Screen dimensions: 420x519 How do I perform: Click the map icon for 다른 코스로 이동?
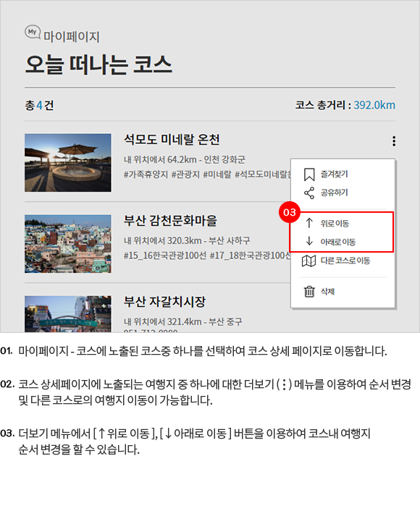(308, 261)
